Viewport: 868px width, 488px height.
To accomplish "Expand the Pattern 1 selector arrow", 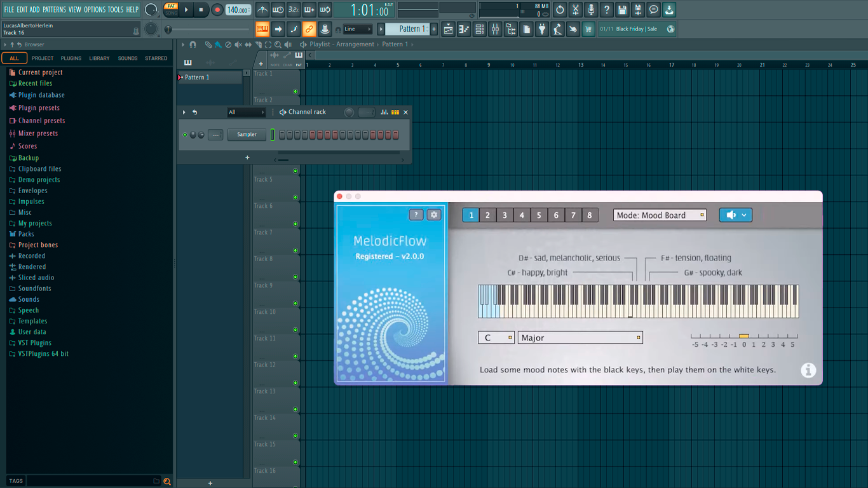I will pos(381,29).
